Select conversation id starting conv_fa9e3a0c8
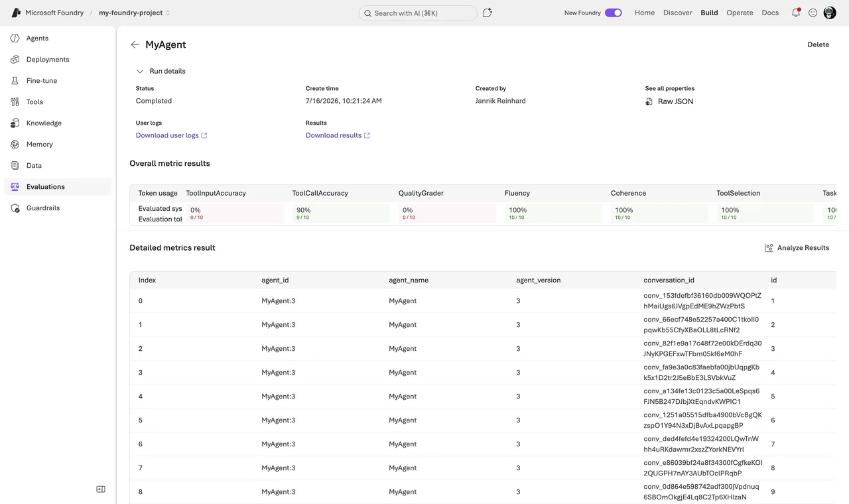 (702, 373)
